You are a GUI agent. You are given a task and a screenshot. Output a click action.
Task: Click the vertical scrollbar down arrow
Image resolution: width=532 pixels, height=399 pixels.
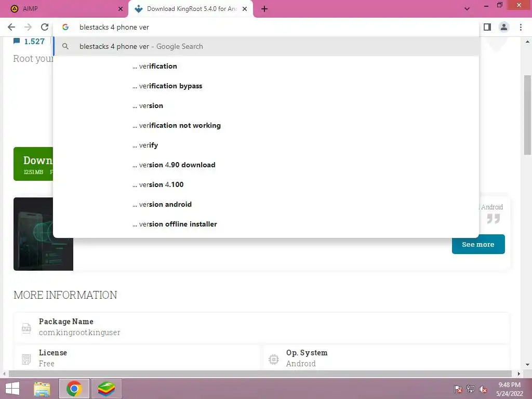(x=527, y=365)
